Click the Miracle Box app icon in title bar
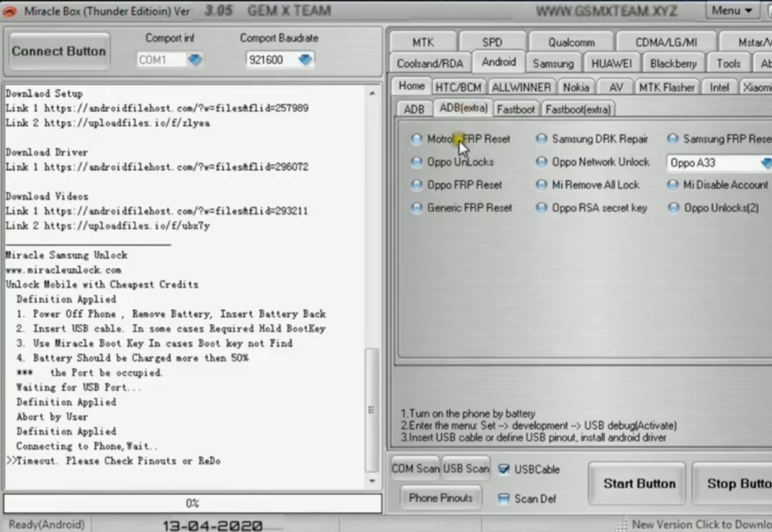This screenshot has height=532, width=772. click(x=9, y=11)
